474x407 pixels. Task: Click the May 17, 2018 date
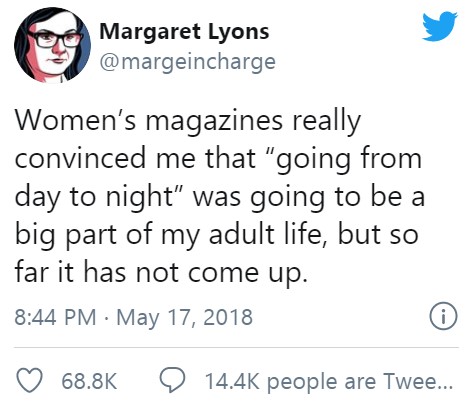(184, 317)
